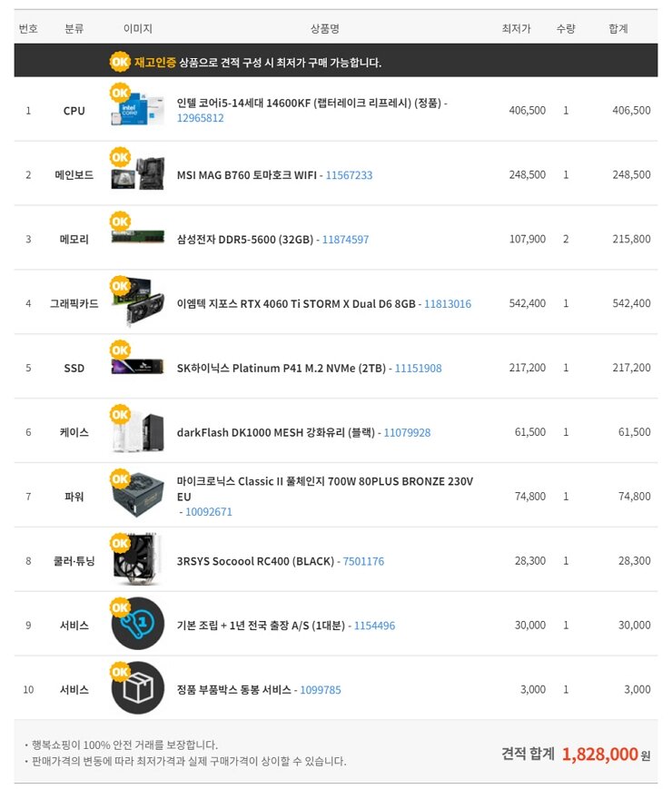This screenshot has width=672, height=789.
Task: Open cooler product link 7501176
Action: 363,561
